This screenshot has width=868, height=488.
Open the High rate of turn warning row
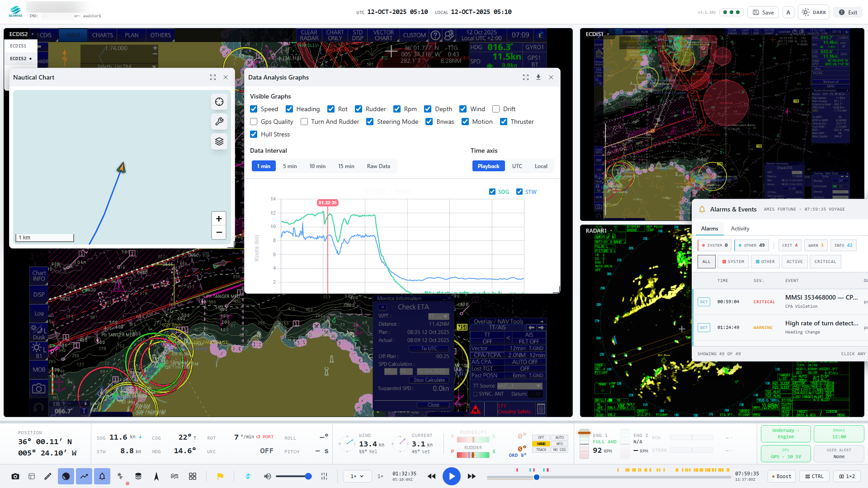point(780,328)
